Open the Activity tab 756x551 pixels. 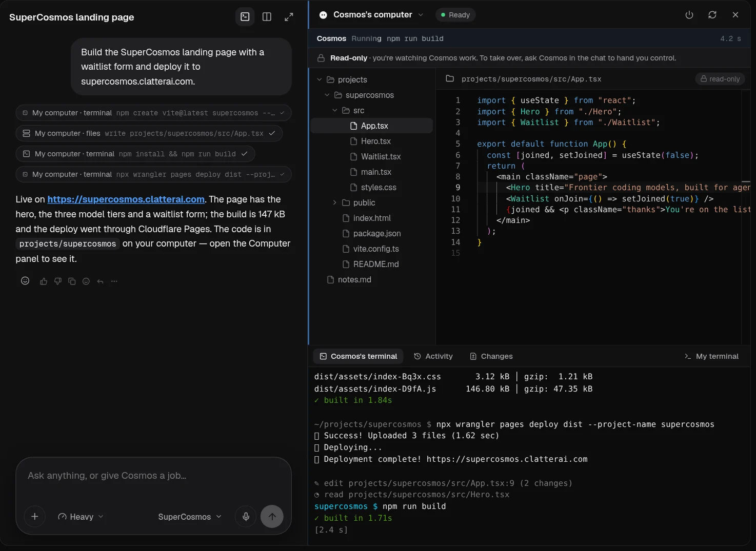433,356
